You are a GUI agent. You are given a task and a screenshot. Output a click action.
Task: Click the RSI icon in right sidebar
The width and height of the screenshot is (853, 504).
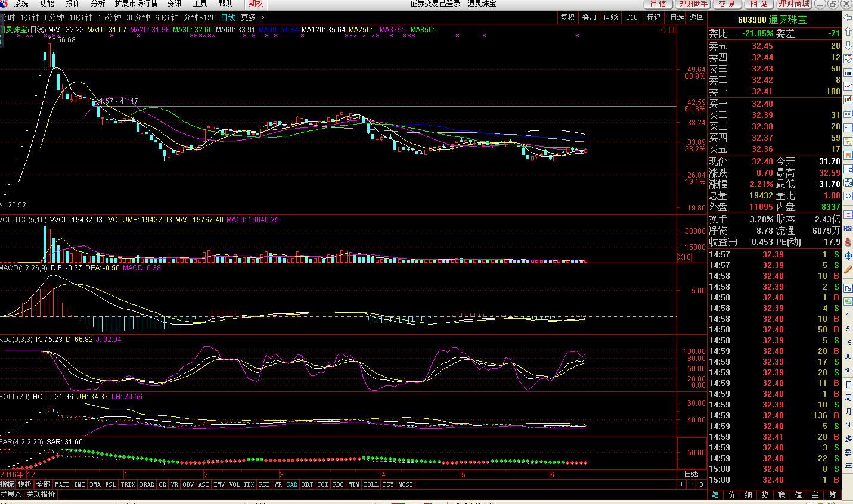pos(848,228)
